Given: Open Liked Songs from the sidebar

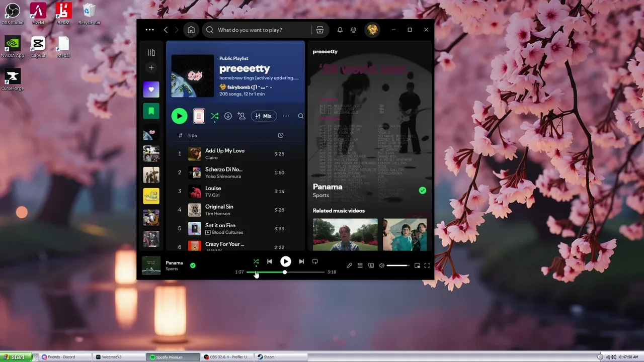Looking at the screenshot, I should coord(151,89).
